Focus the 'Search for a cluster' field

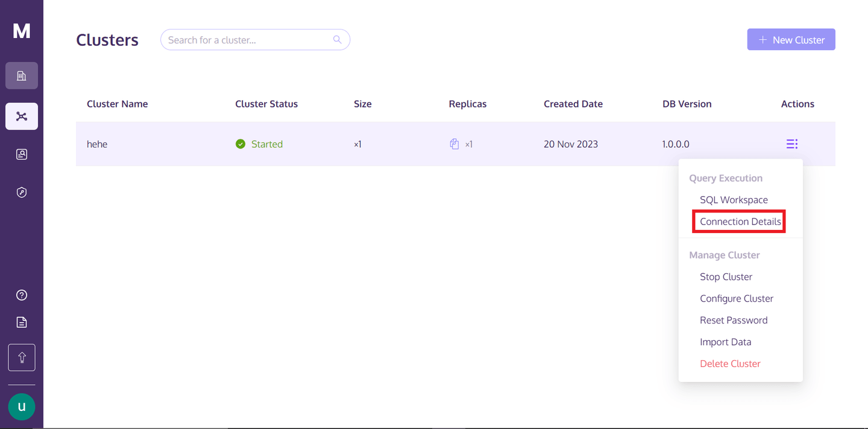point(255,40)
